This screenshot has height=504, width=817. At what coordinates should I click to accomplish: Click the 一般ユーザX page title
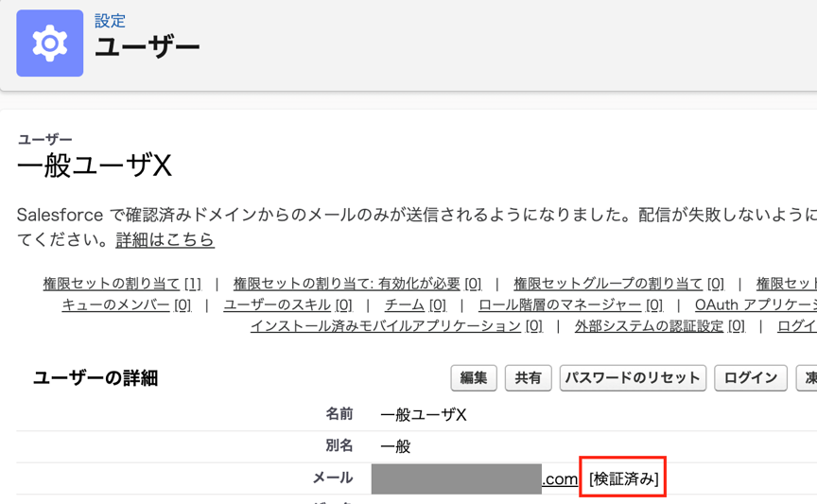click(95, 165)
